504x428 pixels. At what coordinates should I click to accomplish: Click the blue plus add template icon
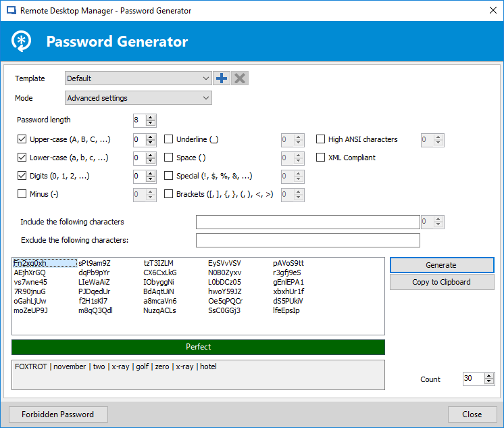pyautogui.click(x=222, y=78)
